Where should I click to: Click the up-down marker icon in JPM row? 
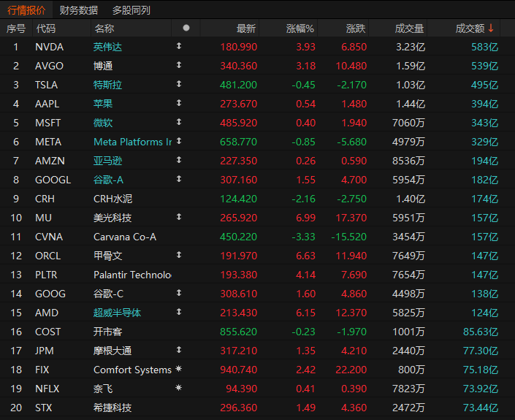(x=179, y=350)
